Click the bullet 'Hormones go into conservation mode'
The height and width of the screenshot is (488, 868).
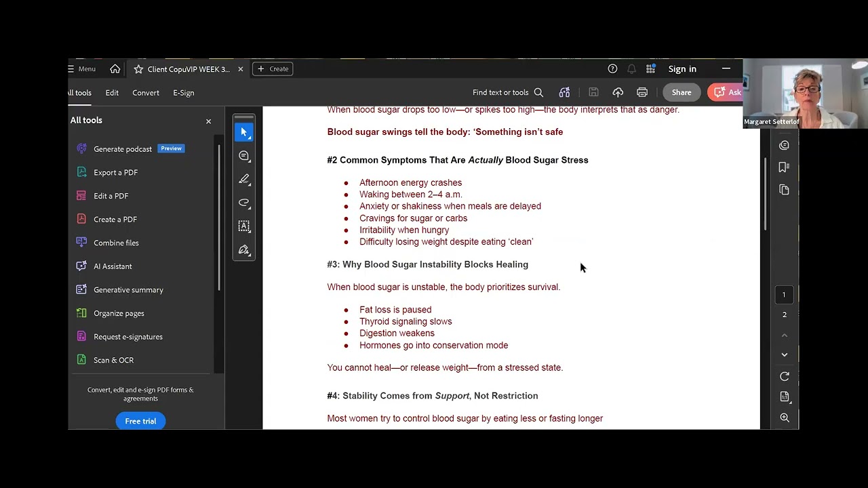433,345
